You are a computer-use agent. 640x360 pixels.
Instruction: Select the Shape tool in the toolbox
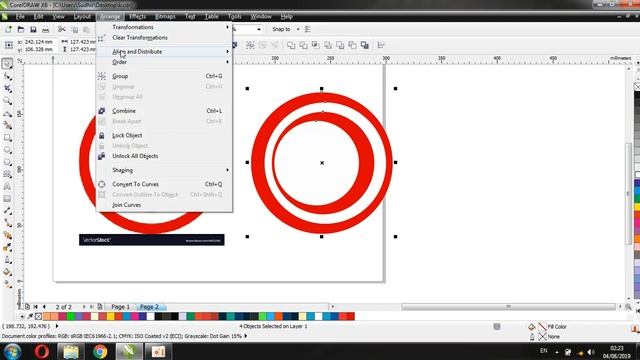click(x=7, y=76)
